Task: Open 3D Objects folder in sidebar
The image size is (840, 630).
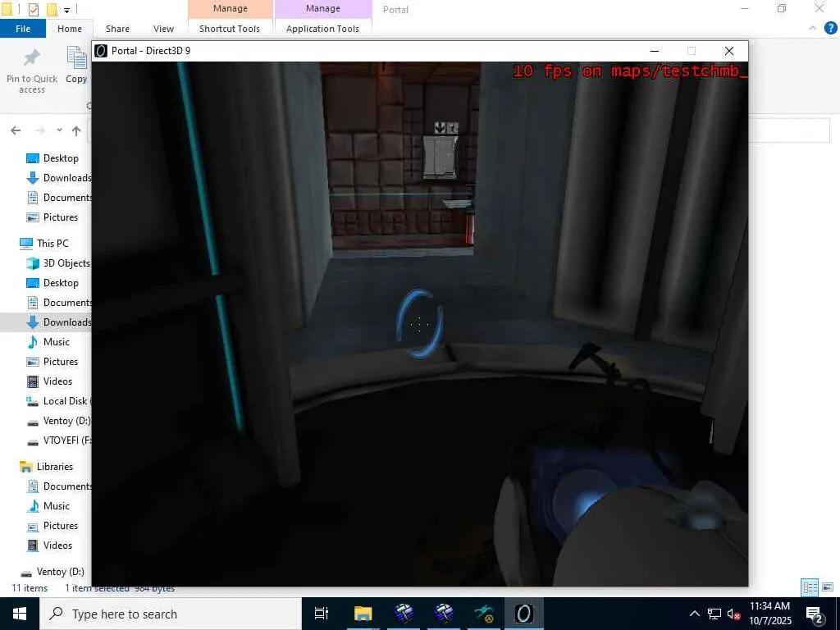Action: [58, 263]
